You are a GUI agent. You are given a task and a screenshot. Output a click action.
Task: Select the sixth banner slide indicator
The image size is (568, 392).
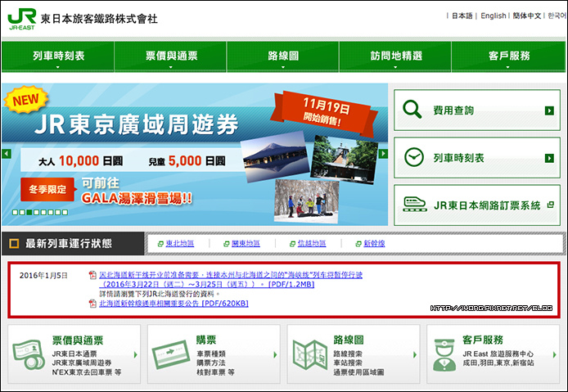tap(51, 212)
